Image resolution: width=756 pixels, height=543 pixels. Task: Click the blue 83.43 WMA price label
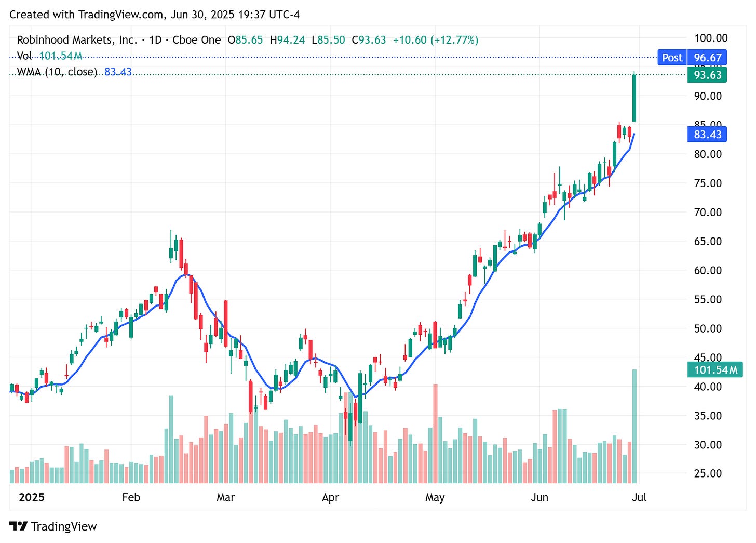(x=707, y=135)
